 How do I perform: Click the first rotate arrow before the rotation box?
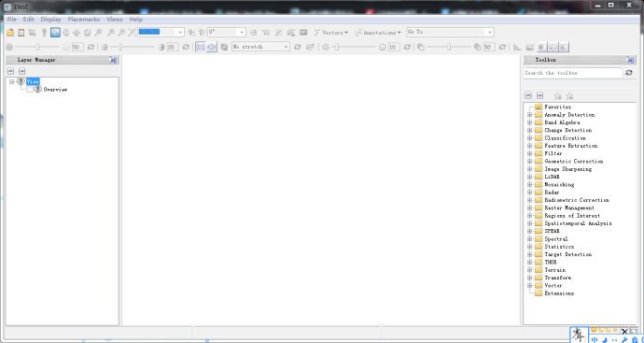click(191, 33)
